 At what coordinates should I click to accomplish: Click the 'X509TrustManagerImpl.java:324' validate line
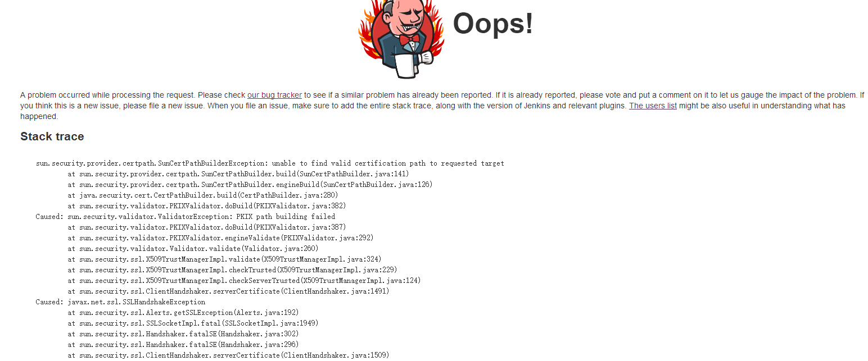pos(224,259)
